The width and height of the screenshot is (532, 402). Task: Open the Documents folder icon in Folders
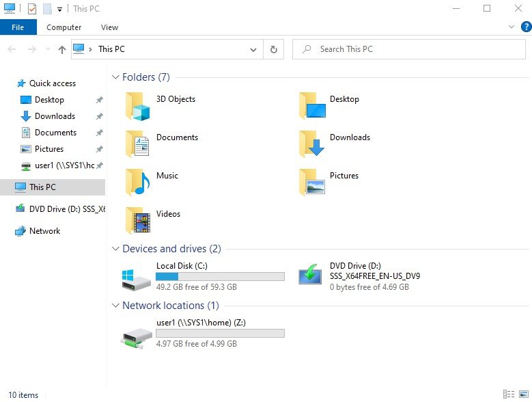[137, 144]
